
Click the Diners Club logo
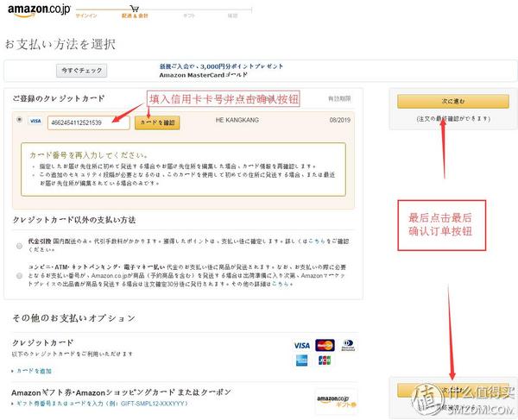pyautogui.click(x=348, y=345)
